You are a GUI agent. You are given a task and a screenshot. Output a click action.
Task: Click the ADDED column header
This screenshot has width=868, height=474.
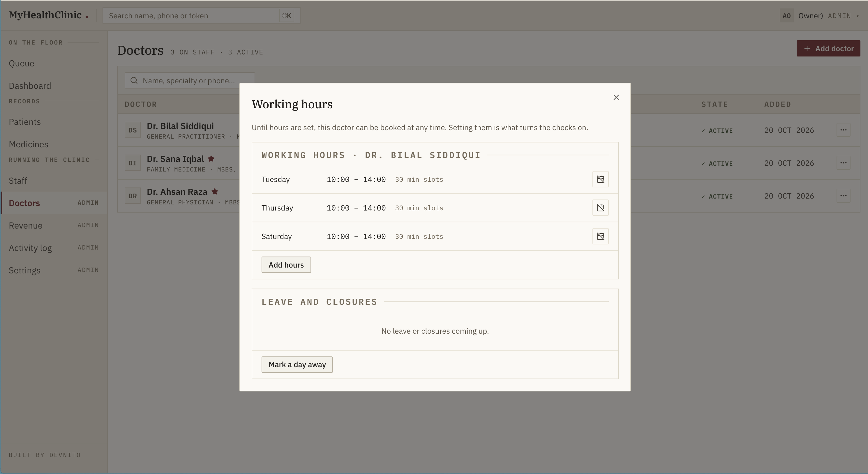777,105
